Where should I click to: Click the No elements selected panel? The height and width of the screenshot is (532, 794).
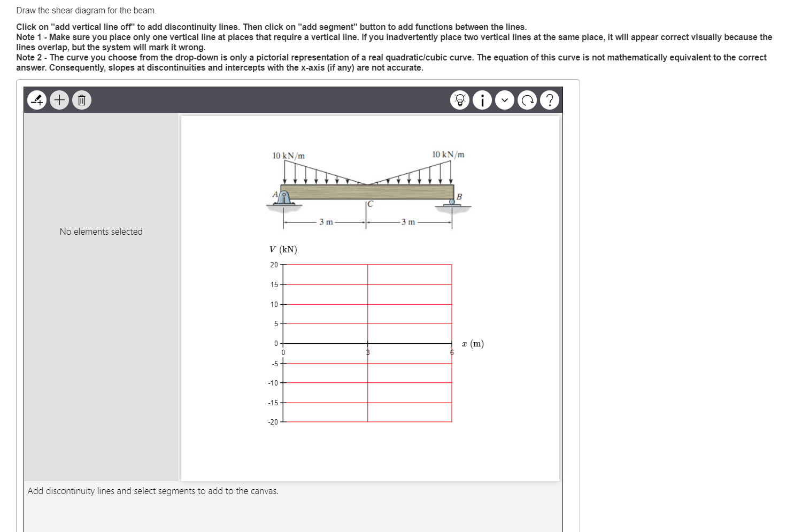click(101, 231)
